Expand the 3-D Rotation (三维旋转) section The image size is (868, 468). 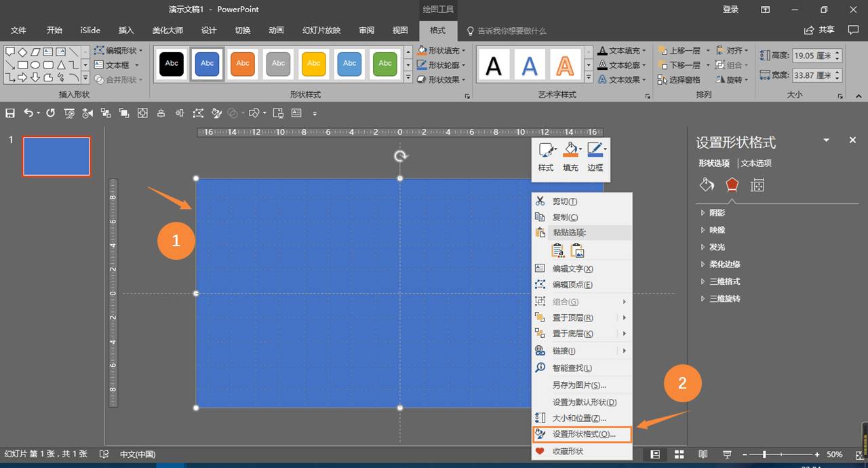click(720, 298)
